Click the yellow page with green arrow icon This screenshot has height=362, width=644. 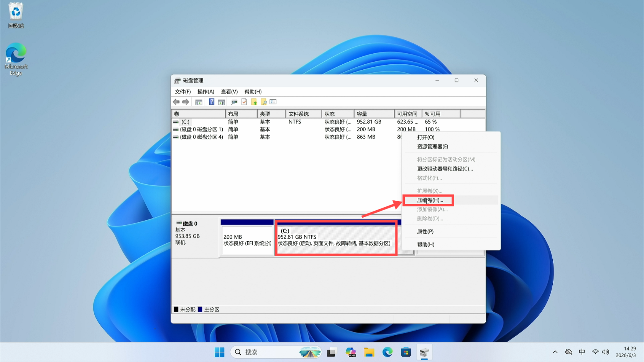[254, 102]
